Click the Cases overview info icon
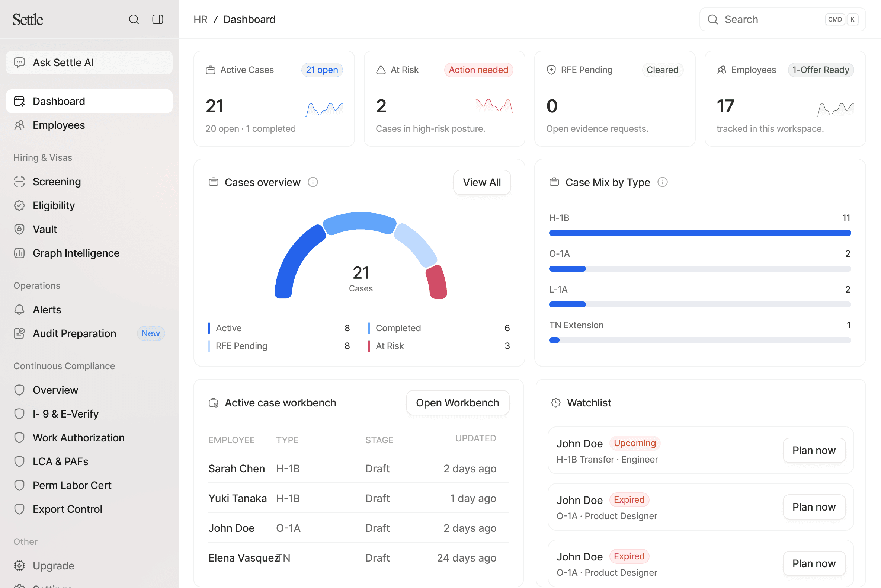 [313, 182]
